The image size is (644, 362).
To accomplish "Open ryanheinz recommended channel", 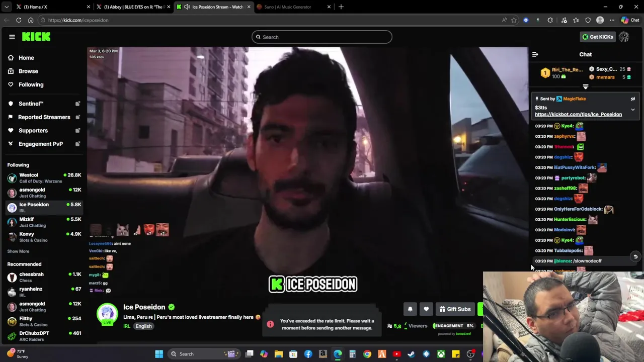I will coord(44,292).
